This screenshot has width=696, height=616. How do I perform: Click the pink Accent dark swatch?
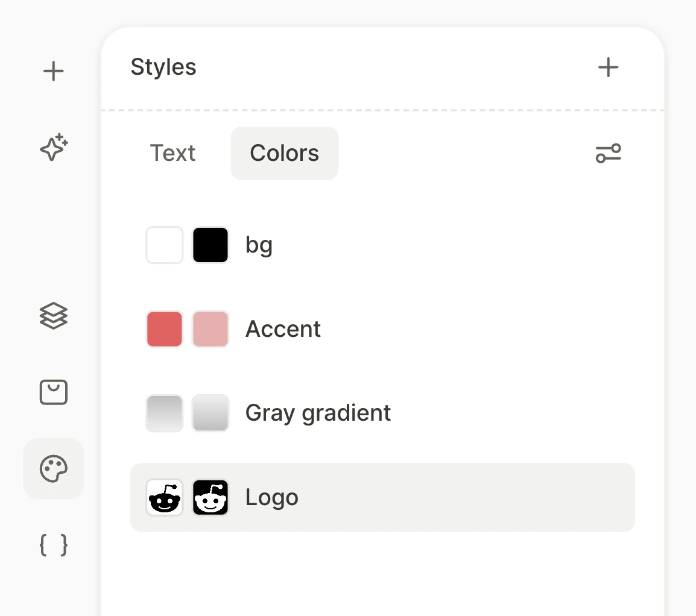point(210,329)
